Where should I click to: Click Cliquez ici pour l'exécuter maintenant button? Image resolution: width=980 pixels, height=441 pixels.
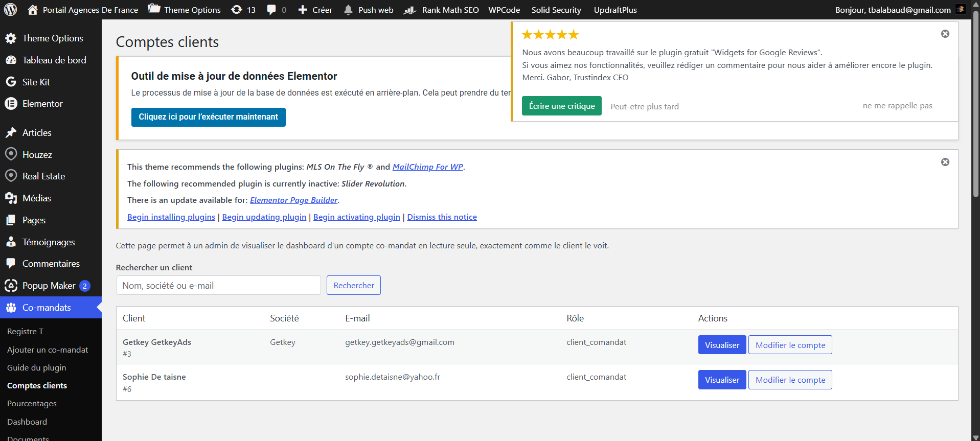209,117
